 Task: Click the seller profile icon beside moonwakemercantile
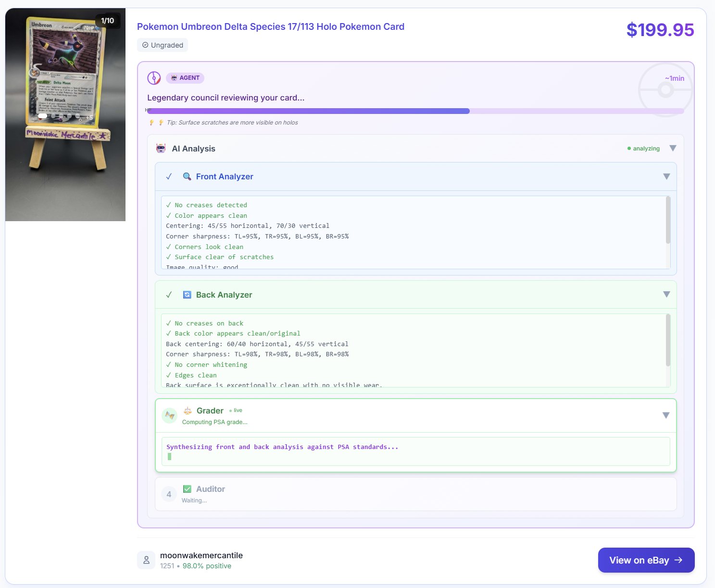coord(146,560)
